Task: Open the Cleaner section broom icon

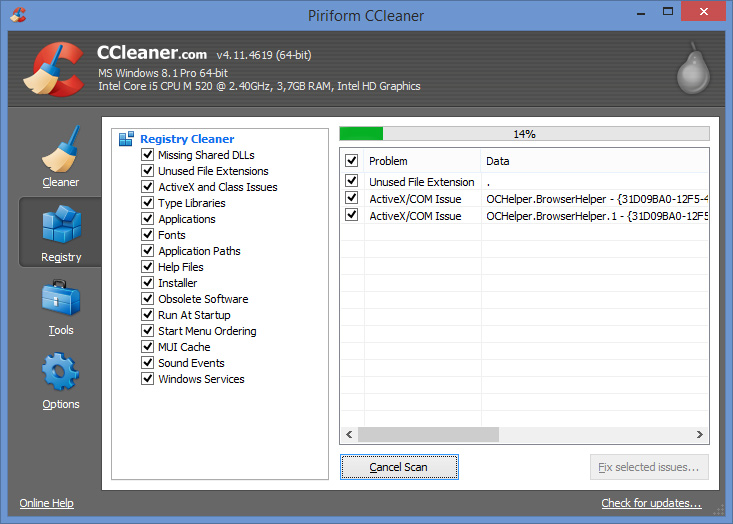Action: pyautogui.click(x=61, y=149)
